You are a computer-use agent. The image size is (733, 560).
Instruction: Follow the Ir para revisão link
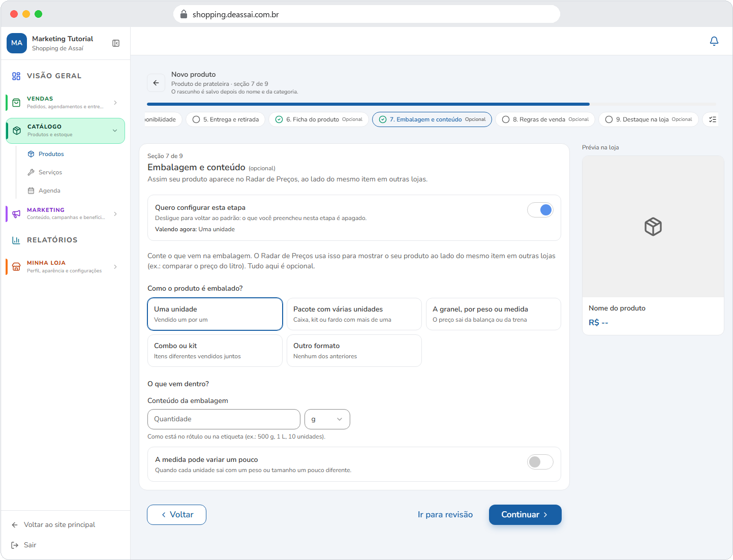[445, 515]
